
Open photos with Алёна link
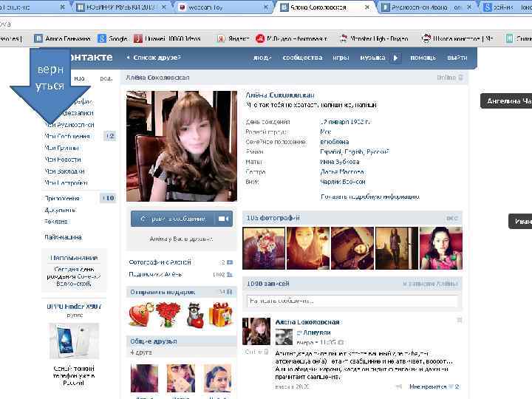tap(160, 262)
